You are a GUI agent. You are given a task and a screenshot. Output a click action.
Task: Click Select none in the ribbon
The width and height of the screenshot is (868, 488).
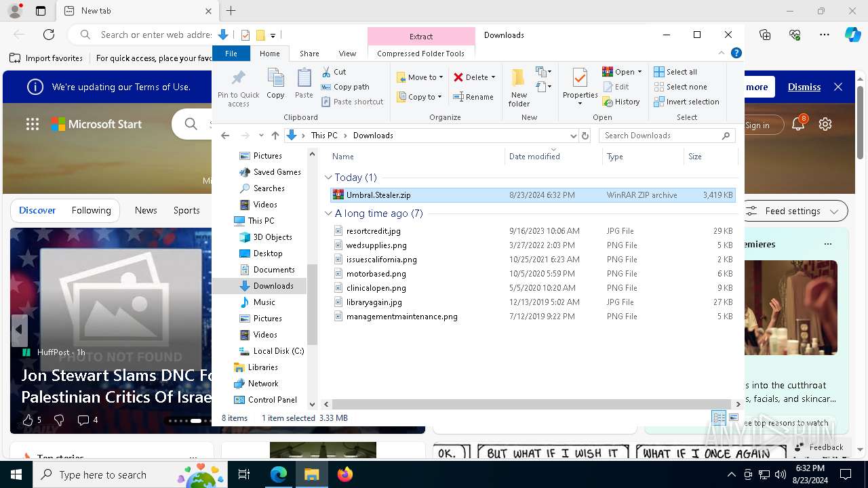[x=680, y=87]
